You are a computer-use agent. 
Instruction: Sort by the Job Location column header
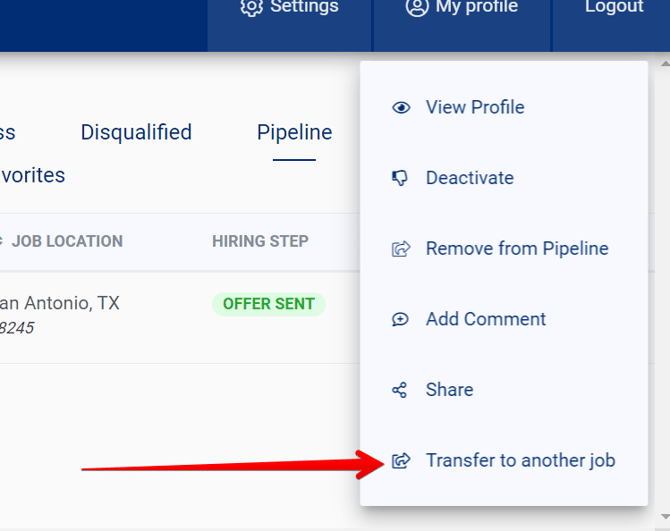[66, 241]
